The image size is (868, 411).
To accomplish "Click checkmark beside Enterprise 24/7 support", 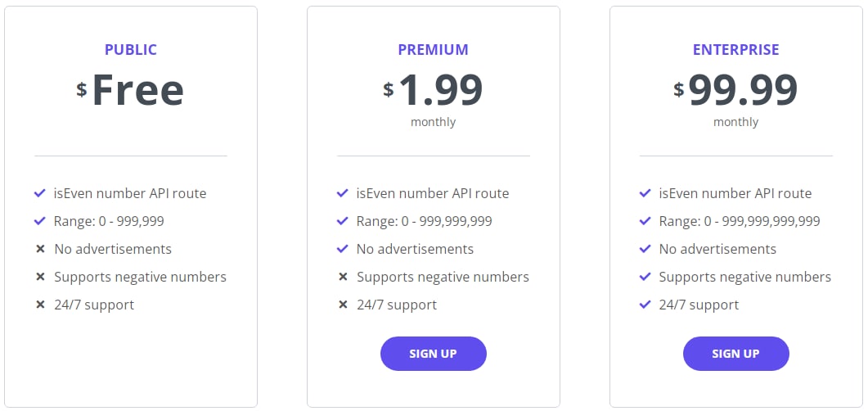I will point(645,304).
